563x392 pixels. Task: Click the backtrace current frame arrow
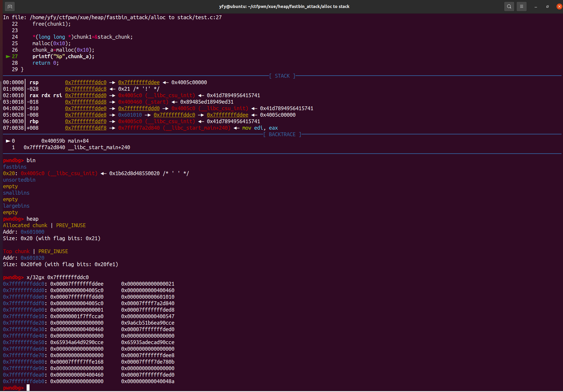[x=8, y=141]
